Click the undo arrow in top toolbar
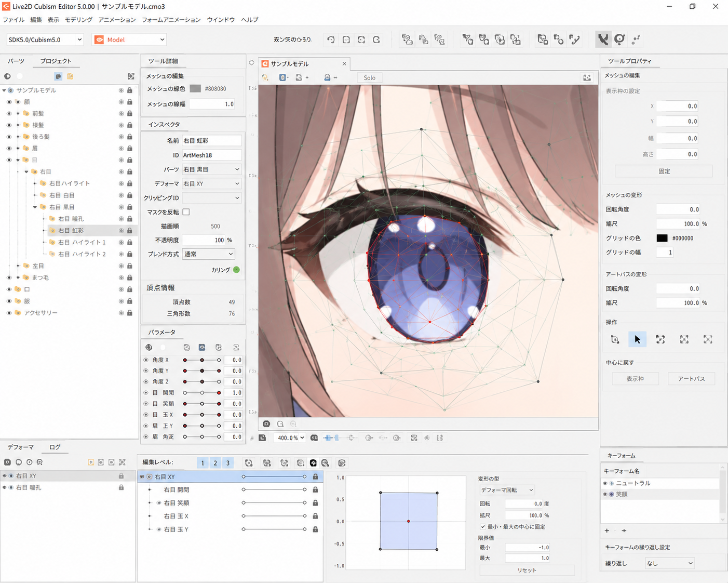 tap(331, 39)
